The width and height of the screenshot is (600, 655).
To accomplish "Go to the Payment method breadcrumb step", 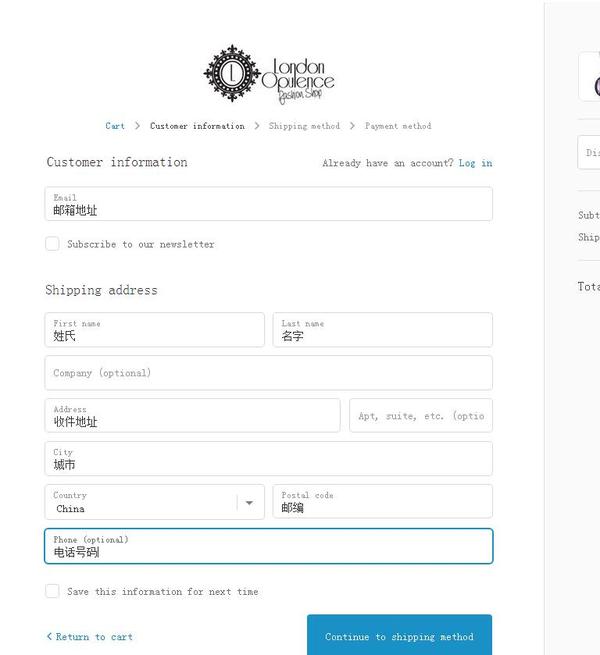I will click(x=398, y=126).
